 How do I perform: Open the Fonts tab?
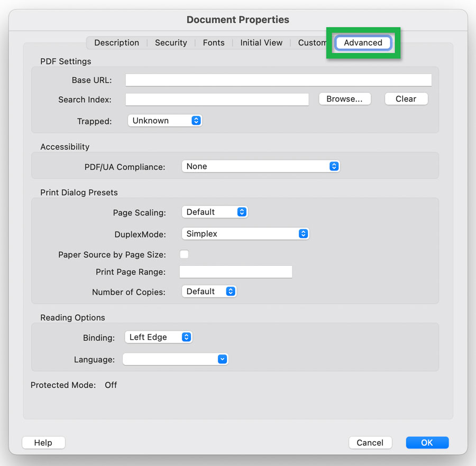pyautogui.click(x=214, y=43)
